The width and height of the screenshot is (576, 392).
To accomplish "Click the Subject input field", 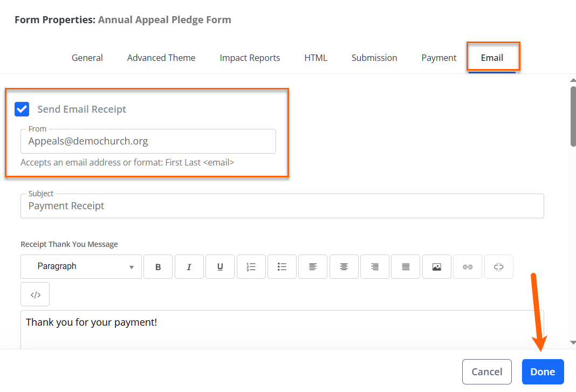I will click(282, 206).
